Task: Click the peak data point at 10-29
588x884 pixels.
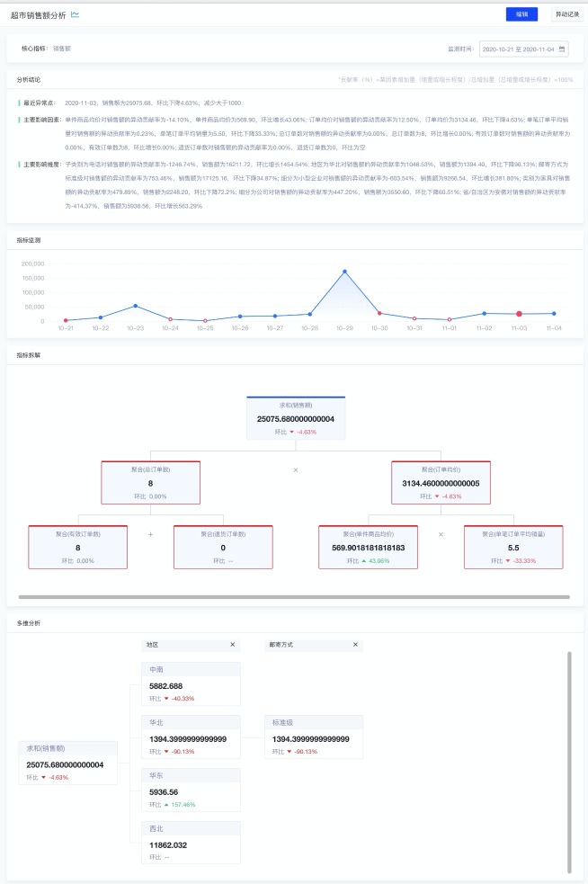Action: click(344, 271)
